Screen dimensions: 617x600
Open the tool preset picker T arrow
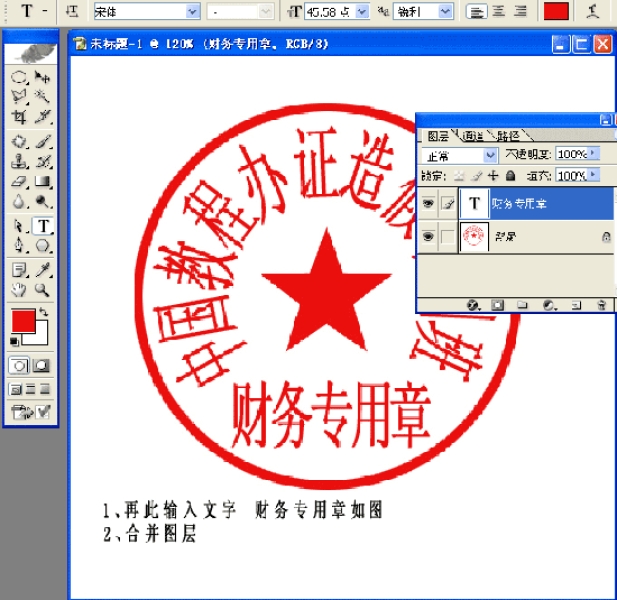(x=44, y=11)
